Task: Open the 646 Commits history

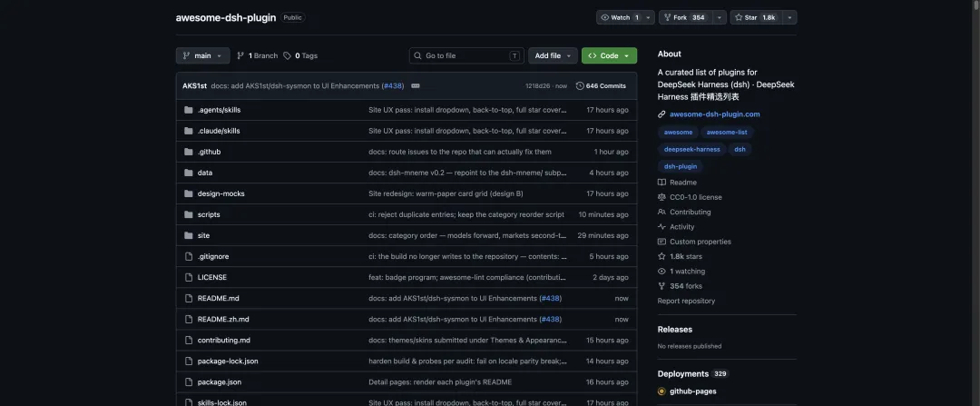Action: click(x=602, y=85)
